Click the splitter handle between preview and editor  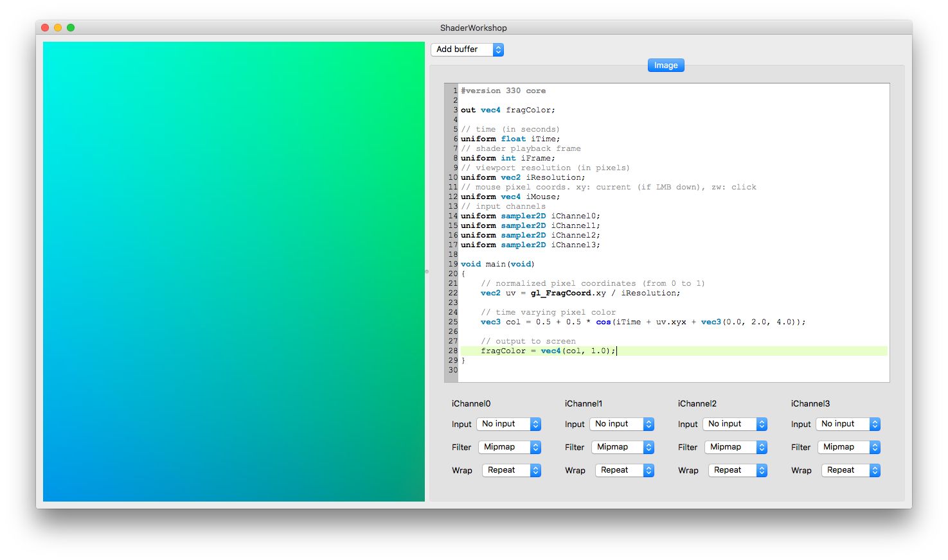pos(426,272)
